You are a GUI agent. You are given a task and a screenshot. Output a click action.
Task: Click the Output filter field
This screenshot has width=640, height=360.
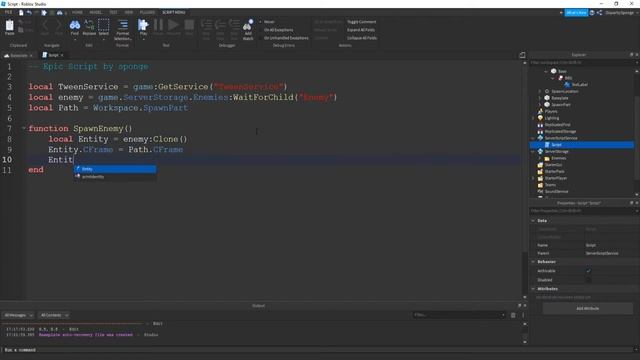click(459, 315)
